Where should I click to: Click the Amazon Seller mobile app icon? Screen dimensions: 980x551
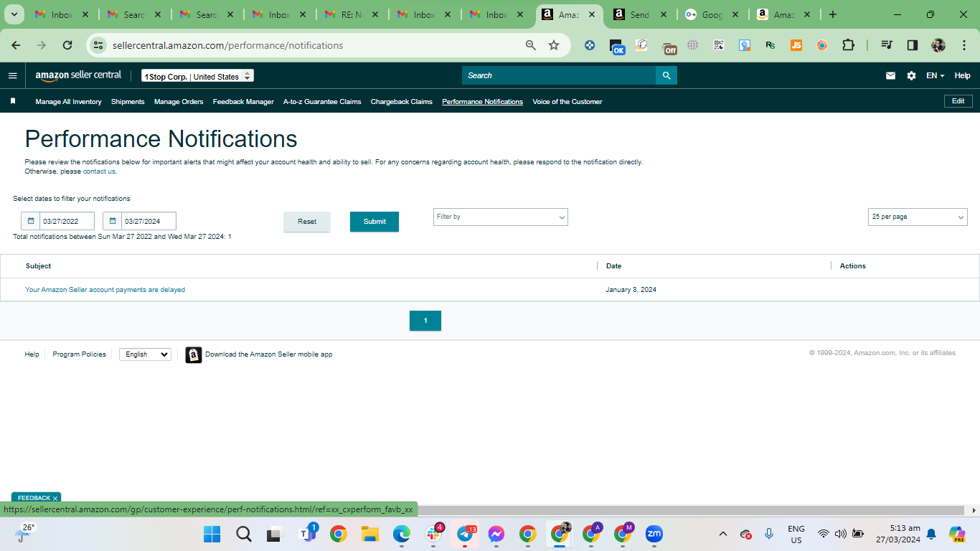click(194, 354)
